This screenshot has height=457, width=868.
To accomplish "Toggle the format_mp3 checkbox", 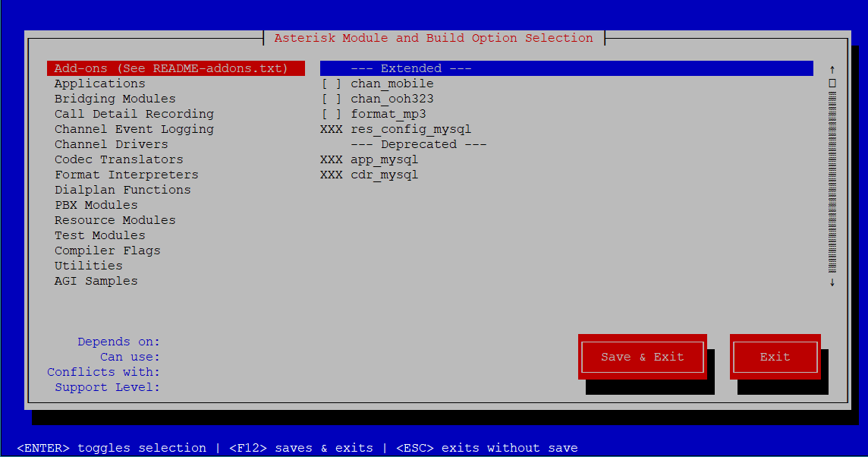I will pos(332,114).
